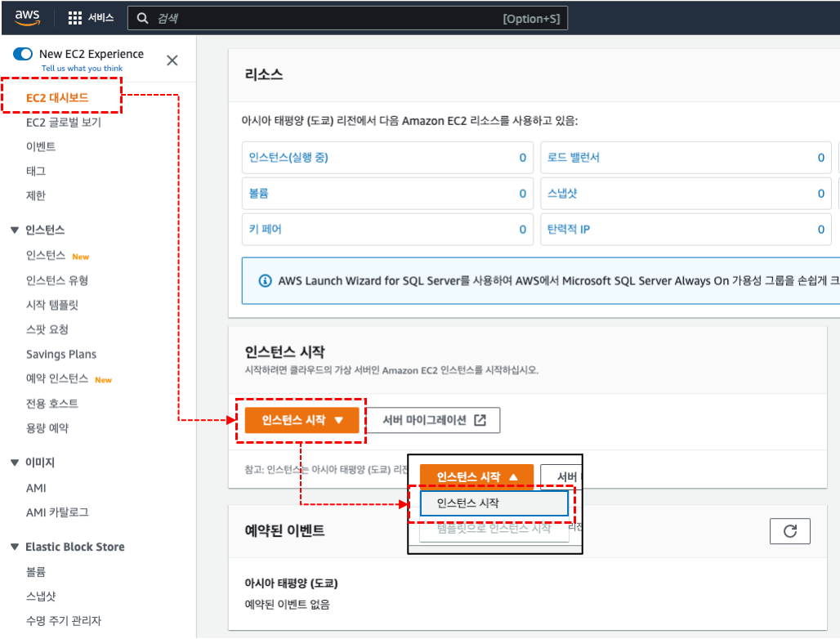Open 용량 예약
Image resolution: width=840 pixels, height=639 pixels.
(x=47, y=428)
